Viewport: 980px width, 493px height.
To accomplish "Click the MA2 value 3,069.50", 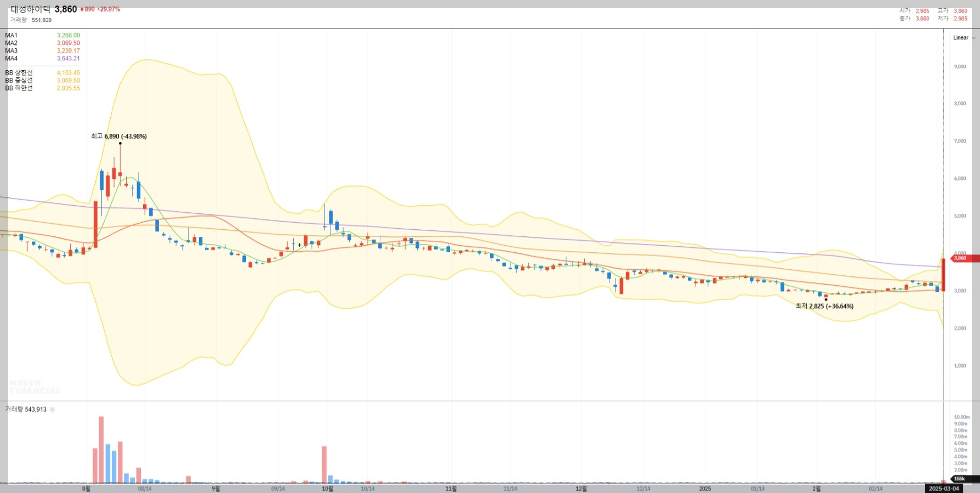I will [69, 43].
